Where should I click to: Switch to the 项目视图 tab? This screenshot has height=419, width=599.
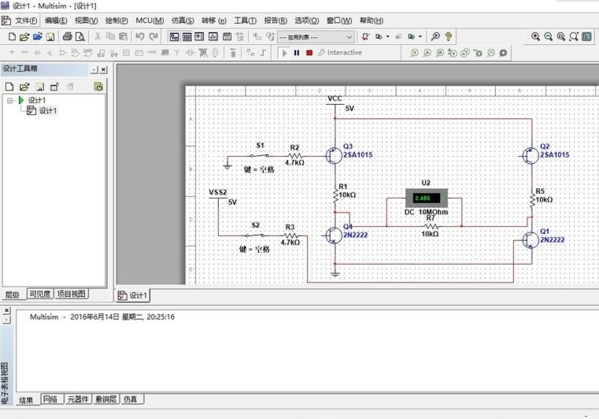point(71,294)
